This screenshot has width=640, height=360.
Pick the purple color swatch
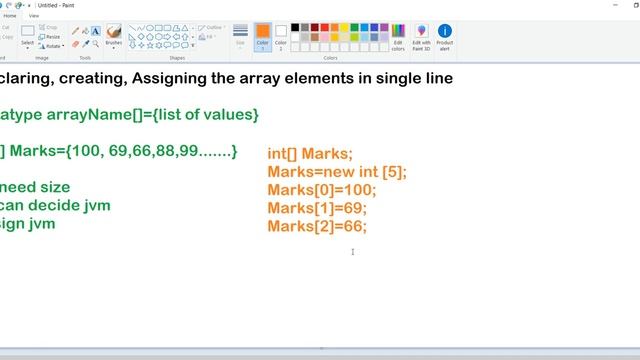[384, 27]
